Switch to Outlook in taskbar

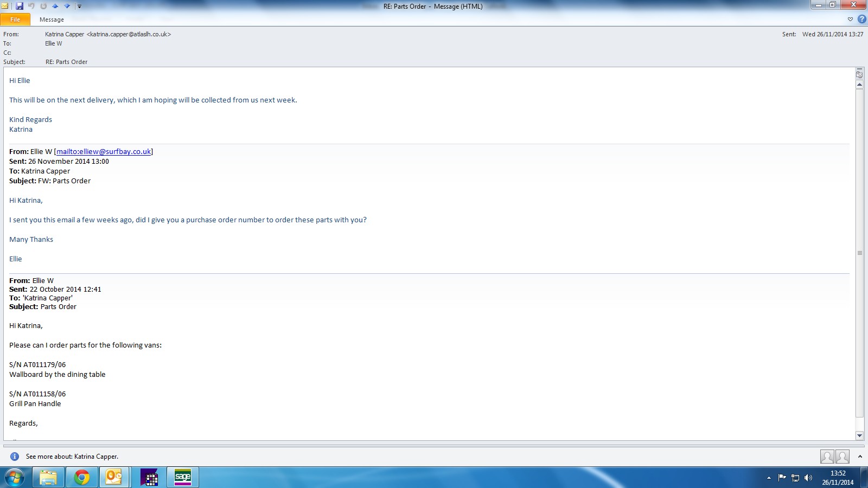pyautogui.click(x=114, y=478)
